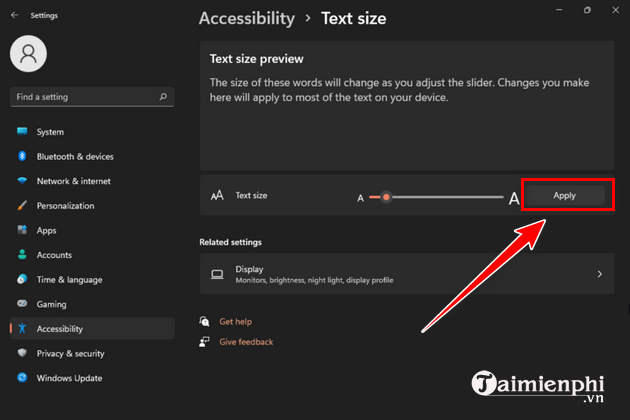The image size is (630, 420).
Task: Click the user profile avatar picture
Action: 30,55
